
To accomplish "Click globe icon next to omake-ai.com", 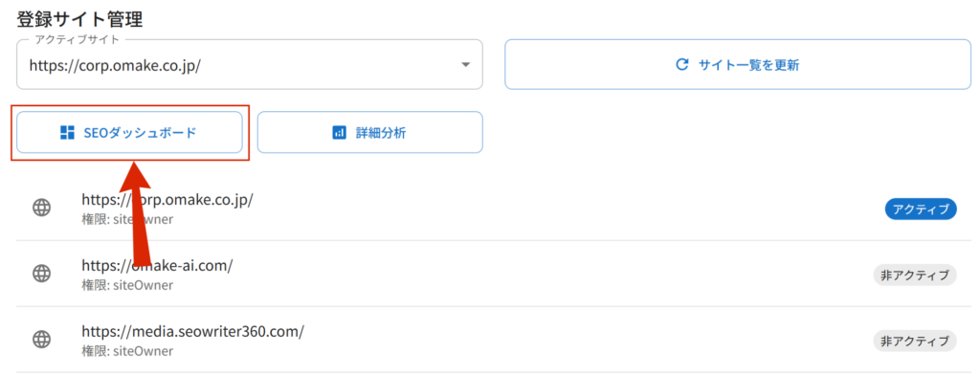I will coord(41,274).
